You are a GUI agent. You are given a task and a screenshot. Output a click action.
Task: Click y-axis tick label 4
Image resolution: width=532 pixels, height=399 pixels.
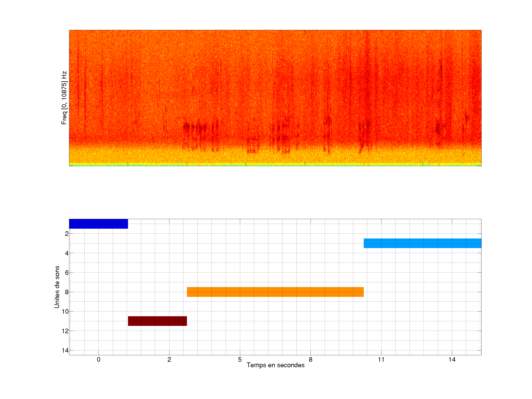[67, 253]
